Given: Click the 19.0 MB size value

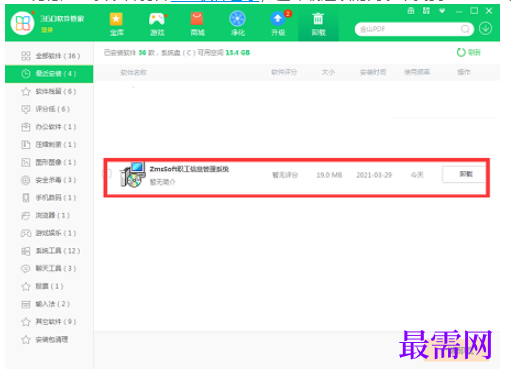Looking at the screenshot, I should tap(329, 175).
